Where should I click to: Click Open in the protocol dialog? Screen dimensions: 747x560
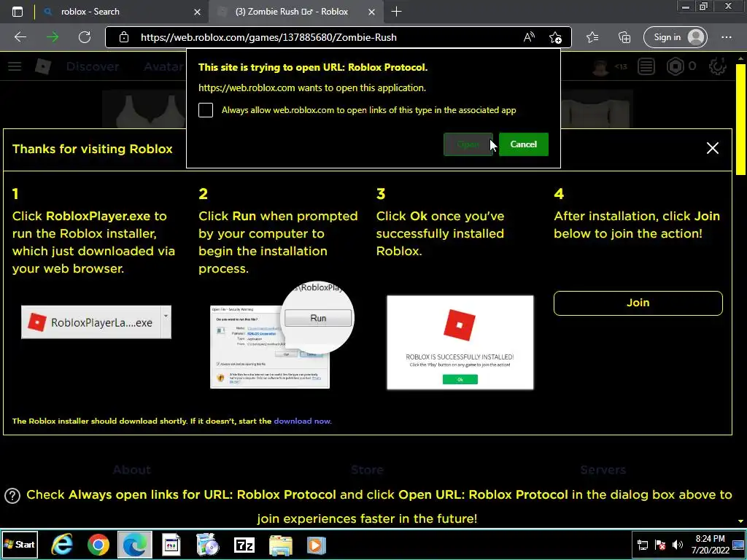(x=468, y=144)
